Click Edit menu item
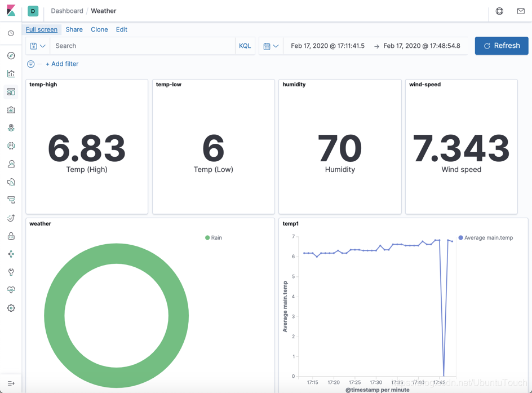The width and height of the screenshot is (532, 393). click(x=122, y=29)
